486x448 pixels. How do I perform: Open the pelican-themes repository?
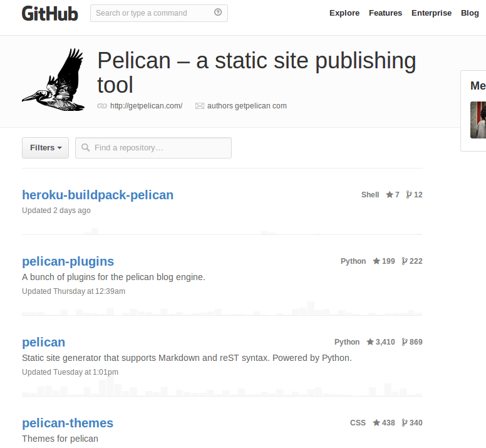coord(68,423)
